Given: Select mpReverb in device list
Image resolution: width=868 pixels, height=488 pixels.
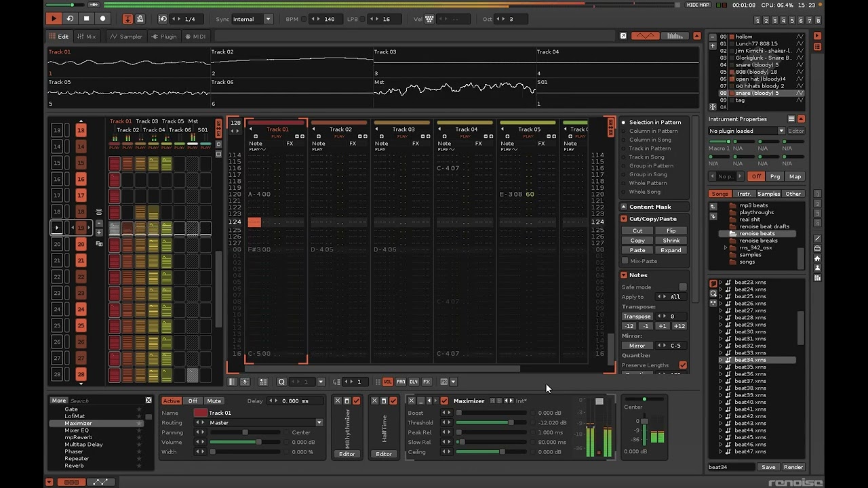Looking at the screenshot, I should tap(78, 437).
